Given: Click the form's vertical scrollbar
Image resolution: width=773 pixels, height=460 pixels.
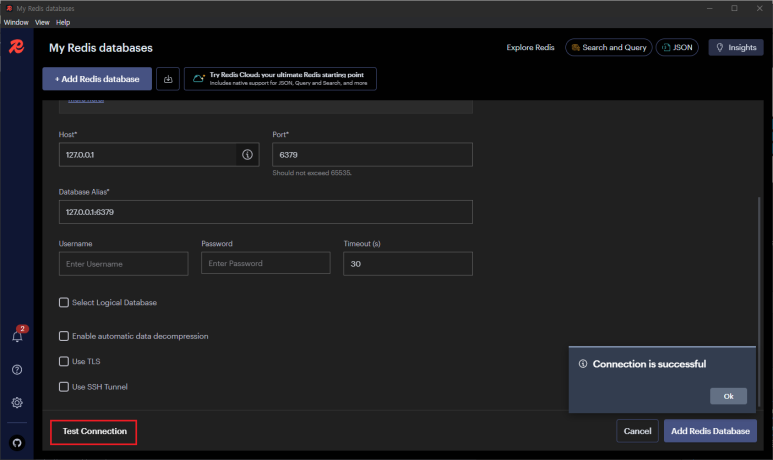Looking at the screenshot, I should [759, 301].
